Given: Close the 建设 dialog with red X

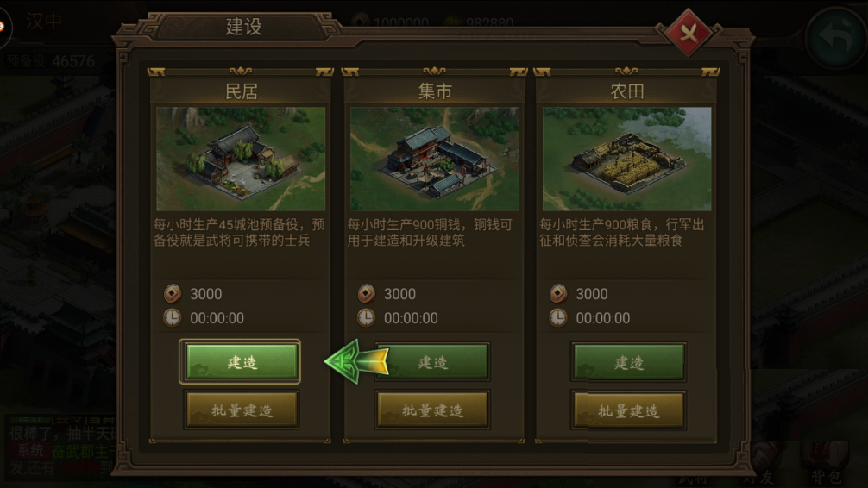Looking at the screenshot, I should pos(688,34).
